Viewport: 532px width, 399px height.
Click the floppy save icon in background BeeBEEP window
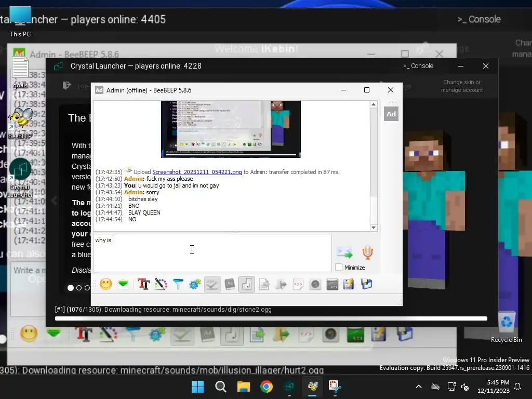click(404, 334)
